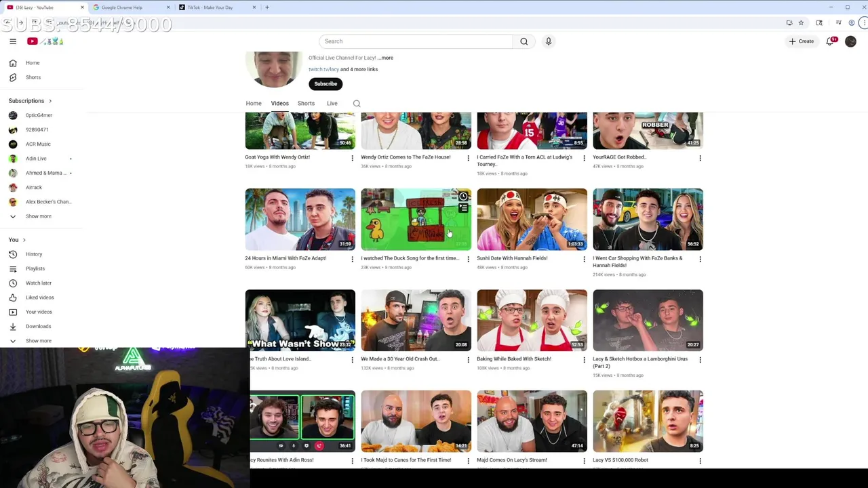This screenshot has height=488, width=868.
Task: Select the channel Videos tab
Action: click(280, 104)
